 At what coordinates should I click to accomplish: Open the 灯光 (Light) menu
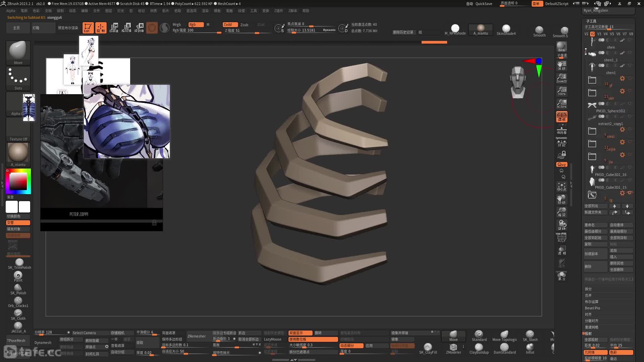click(x=121, y=11)
